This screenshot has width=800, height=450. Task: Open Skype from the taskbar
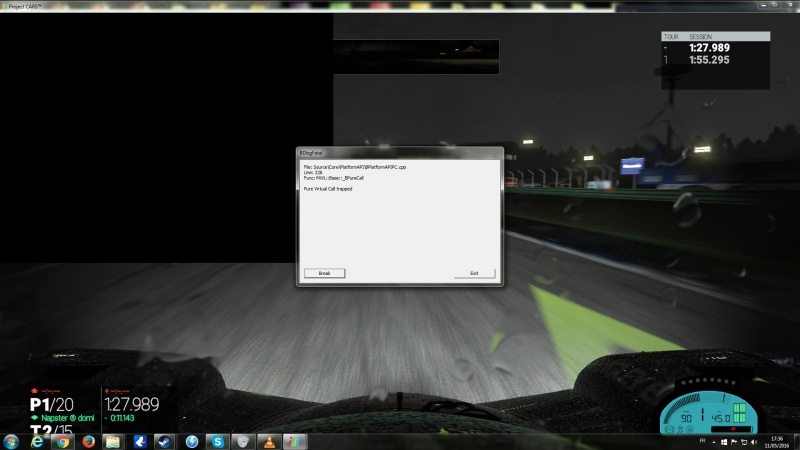(x=217, y=442)
